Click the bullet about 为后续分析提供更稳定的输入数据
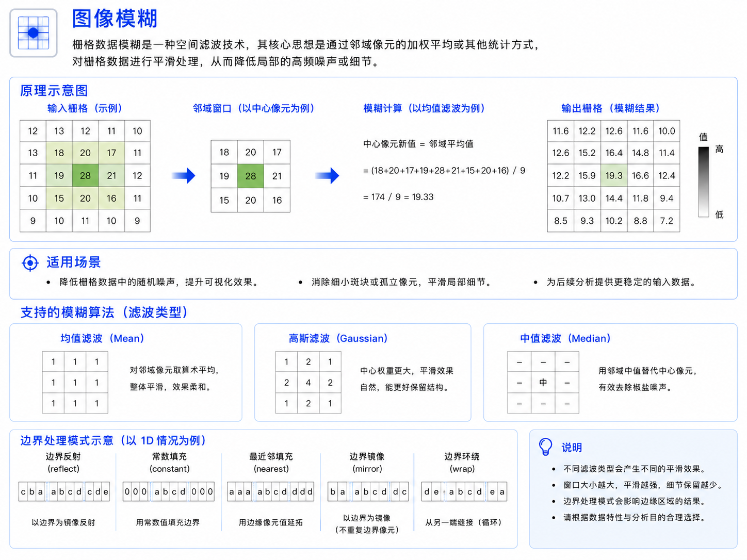The height and width of the screenshot is (560, 747). click(x=622, y=282)
